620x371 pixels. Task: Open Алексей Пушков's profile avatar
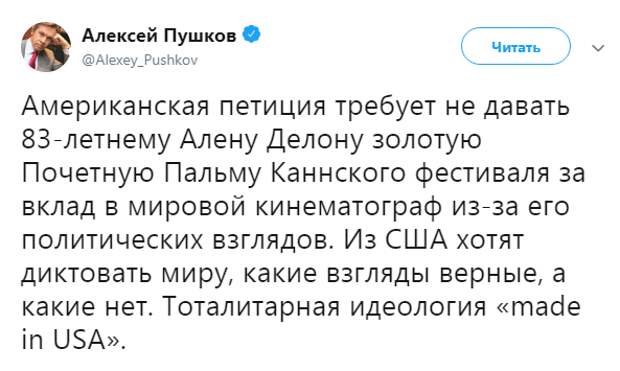[46, 47]
